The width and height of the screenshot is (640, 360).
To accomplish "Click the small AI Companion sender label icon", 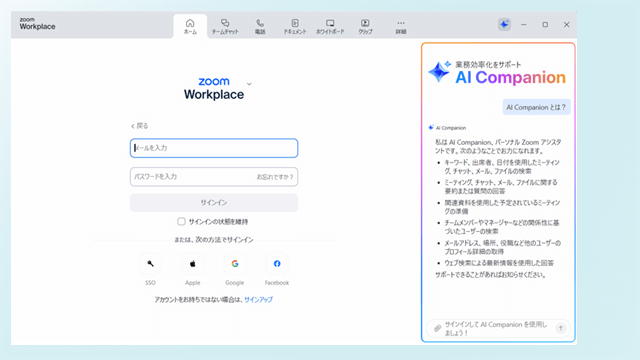I will point(431,128).
